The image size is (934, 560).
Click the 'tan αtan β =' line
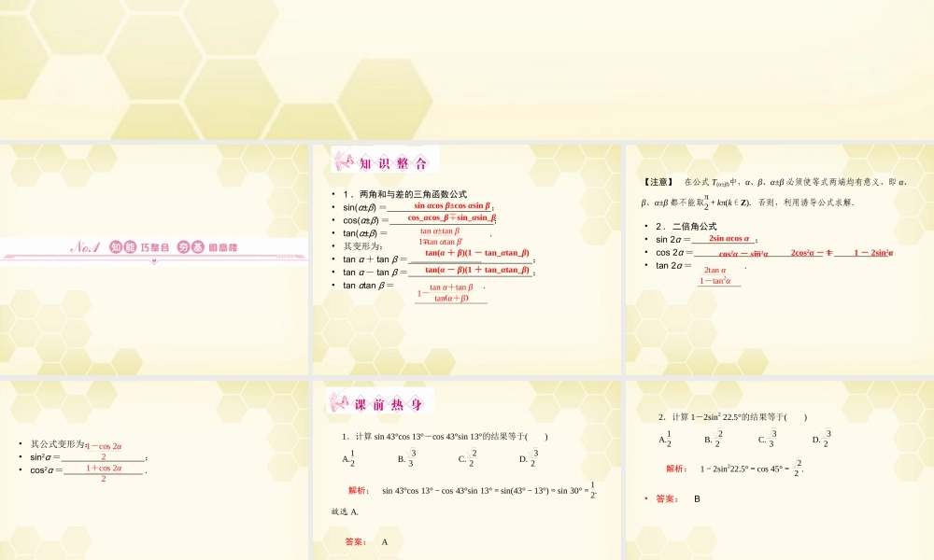pyautogui.click(x=415, y=290)
